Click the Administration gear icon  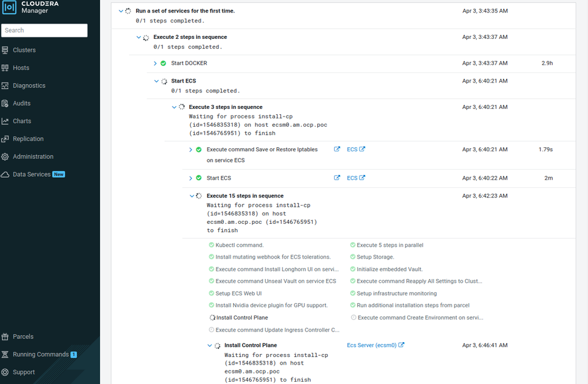[5, 157]
